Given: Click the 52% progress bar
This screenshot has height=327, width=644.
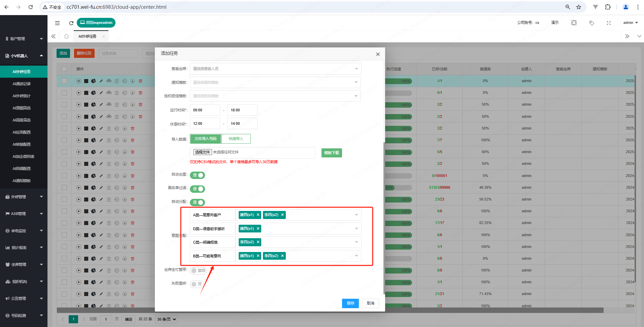Looking at the screenshot, I should click(x=398, y=188).
